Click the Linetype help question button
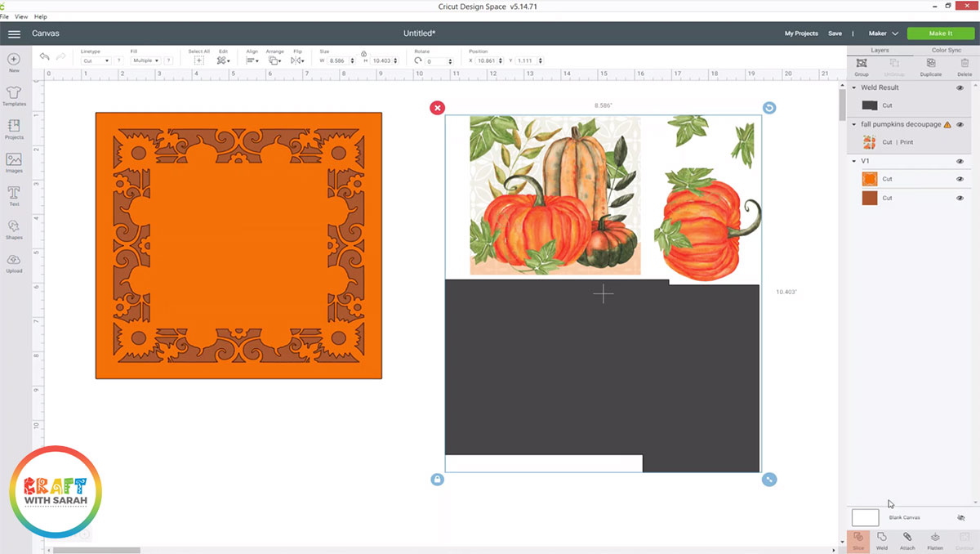This screenshot has height=554, width=980. (x=118, y=60)
